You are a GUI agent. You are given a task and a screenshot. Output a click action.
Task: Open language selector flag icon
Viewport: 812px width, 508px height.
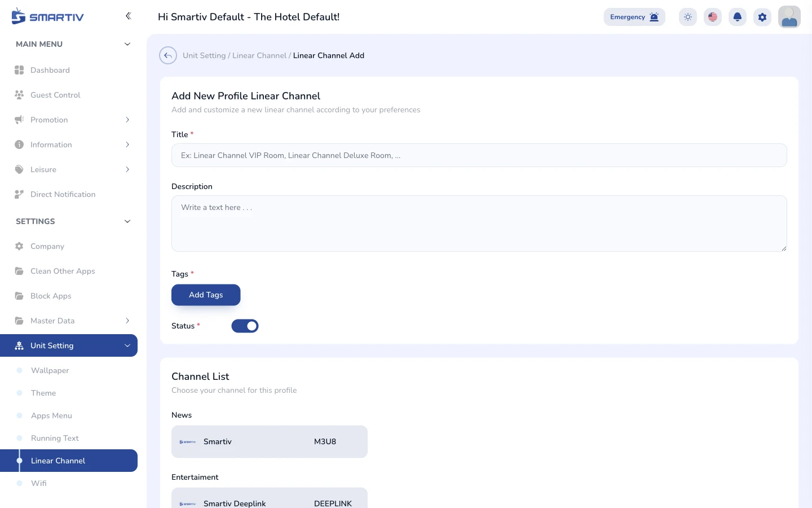(x=713, y=17)
